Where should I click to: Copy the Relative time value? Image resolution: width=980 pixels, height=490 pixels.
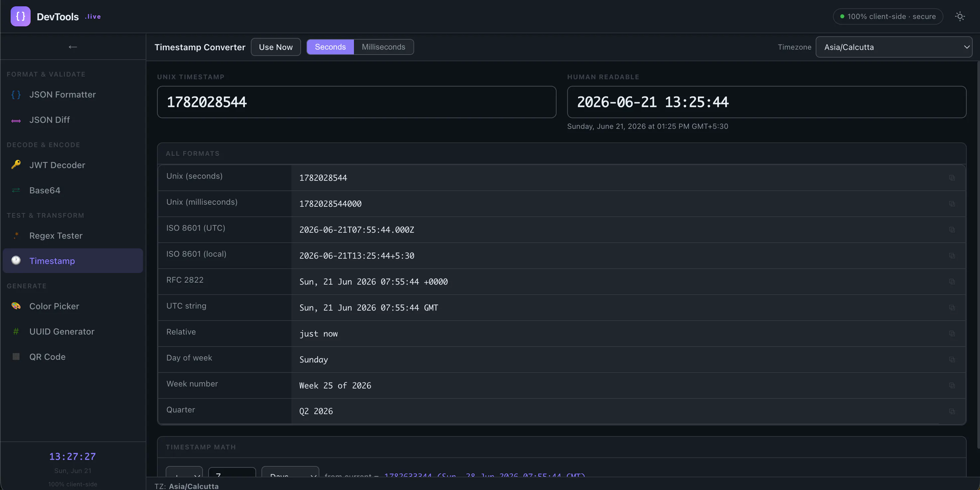pos(952,334)
